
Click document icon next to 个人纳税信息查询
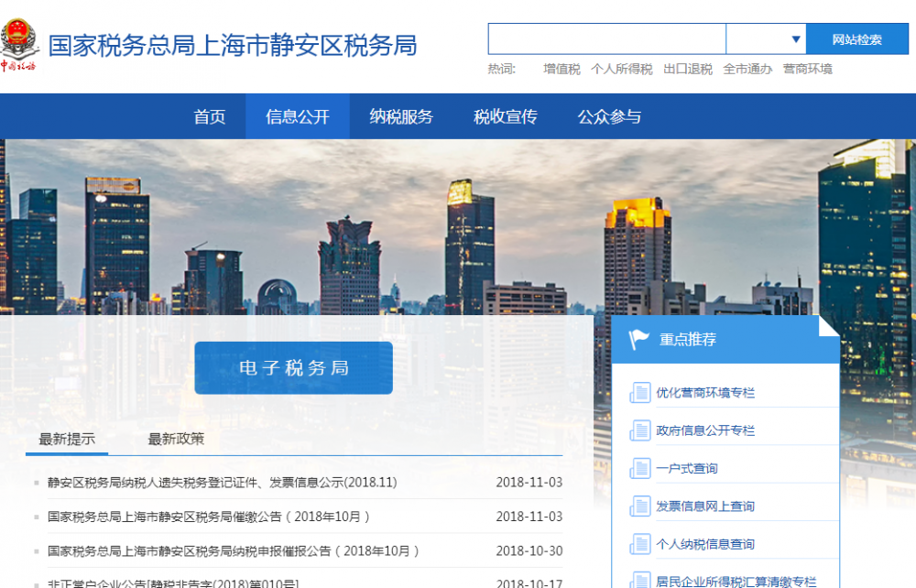tap(639, 545)
